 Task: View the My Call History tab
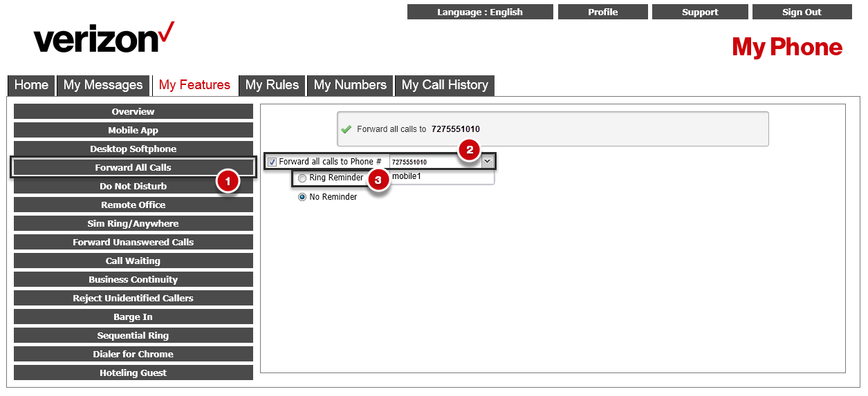pos(445,85)
